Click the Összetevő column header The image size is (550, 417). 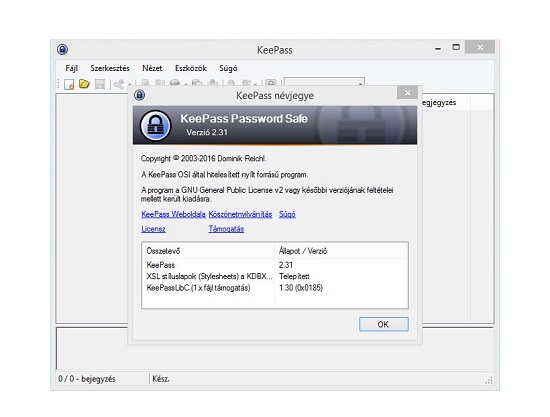[208, 251]
